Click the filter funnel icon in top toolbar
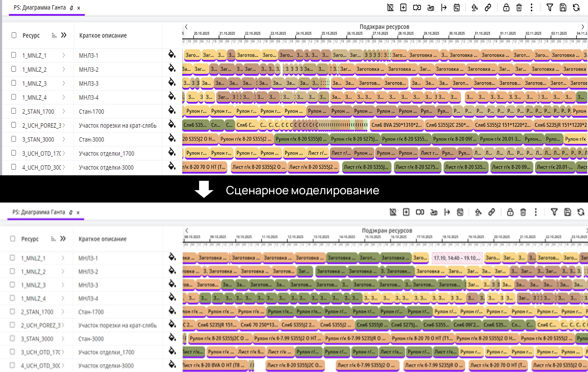Image resolution: width=588 pixels, height=372 pixels. click(x=550, y=8)
